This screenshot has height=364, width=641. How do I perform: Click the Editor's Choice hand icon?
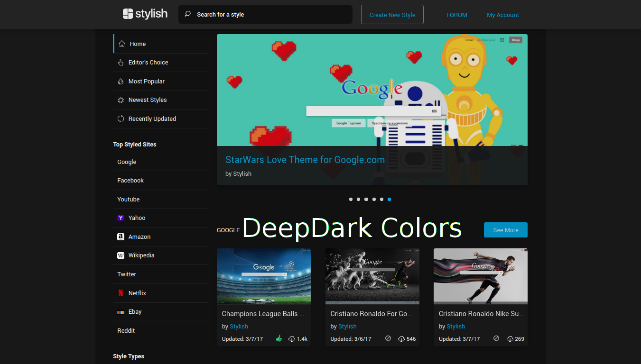click(x=121, y=63)
